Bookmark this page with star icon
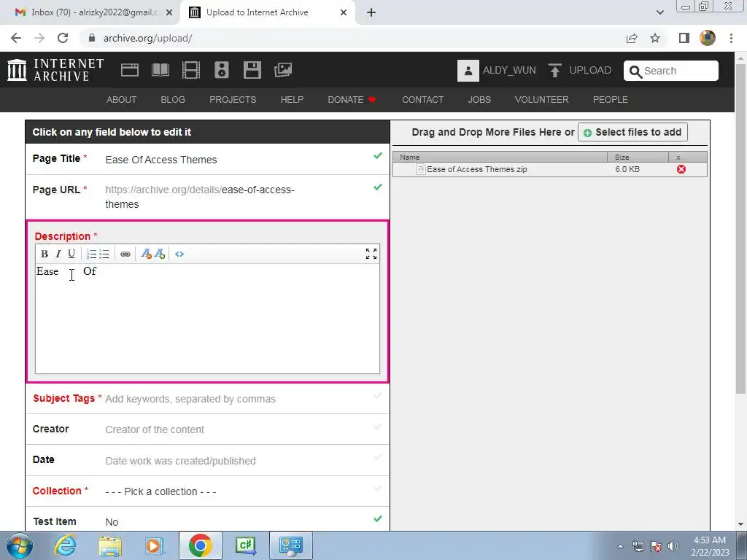This screenshot has width=747, height=560. [655, 38]
